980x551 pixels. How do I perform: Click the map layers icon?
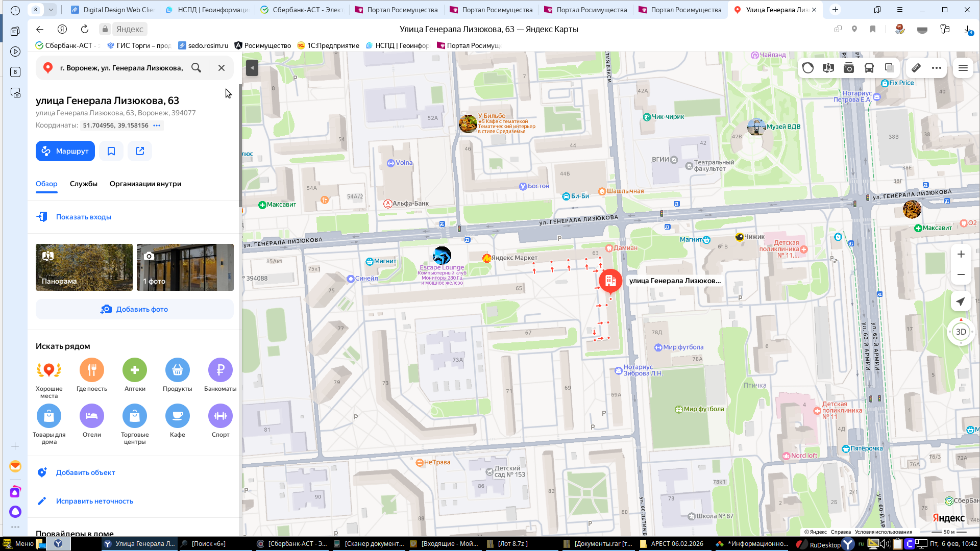pos(889,68)
